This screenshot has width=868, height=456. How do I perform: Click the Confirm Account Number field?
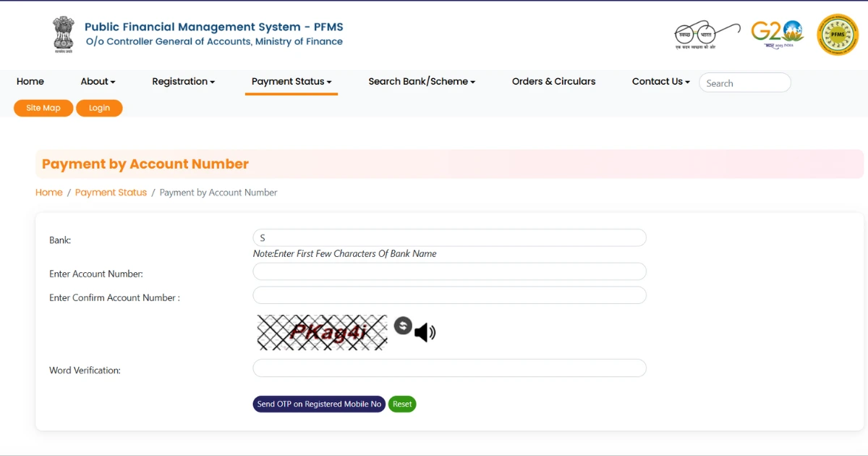coord(449,295)
